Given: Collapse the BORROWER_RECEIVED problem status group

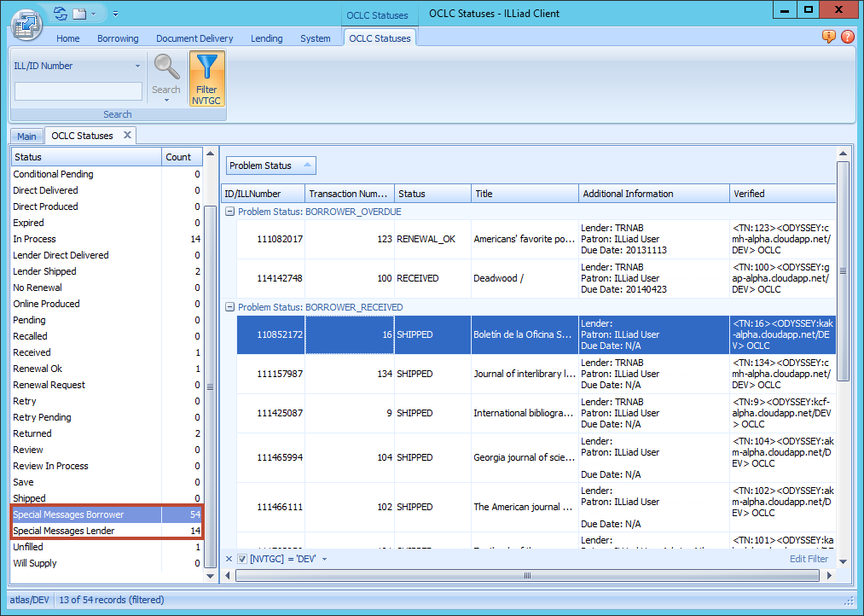Looking at the screenshot, I should pos(229,307).
